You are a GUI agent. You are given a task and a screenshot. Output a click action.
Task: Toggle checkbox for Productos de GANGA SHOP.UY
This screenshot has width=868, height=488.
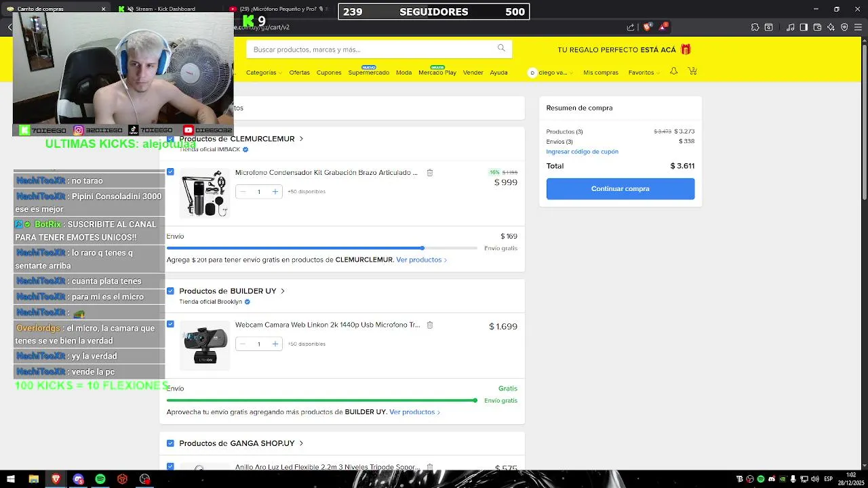170,443
